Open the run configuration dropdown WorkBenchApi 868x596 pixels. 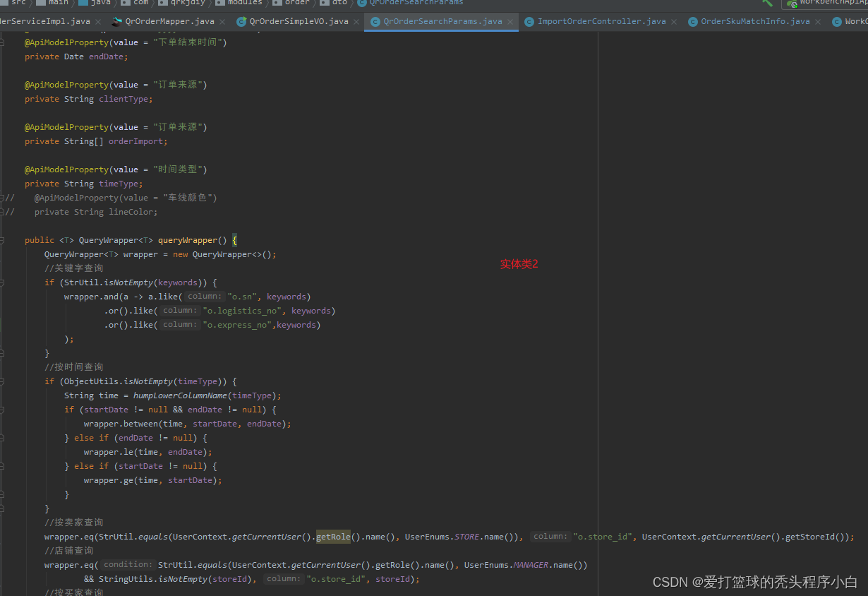pyautogui.click(x=825, y=3)
